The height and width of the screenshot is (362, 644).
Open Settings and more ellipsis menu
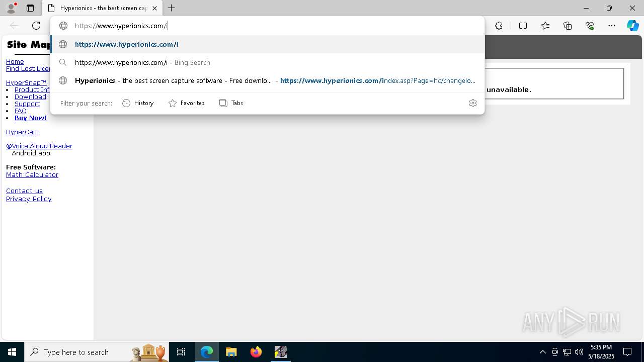[612, 26]
